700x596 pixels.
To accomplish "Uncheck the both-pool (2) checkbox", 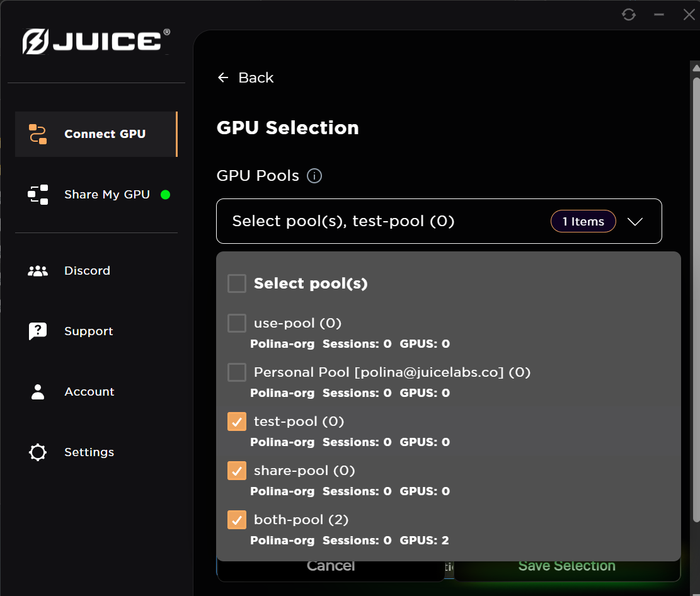I will click(237, 520).
